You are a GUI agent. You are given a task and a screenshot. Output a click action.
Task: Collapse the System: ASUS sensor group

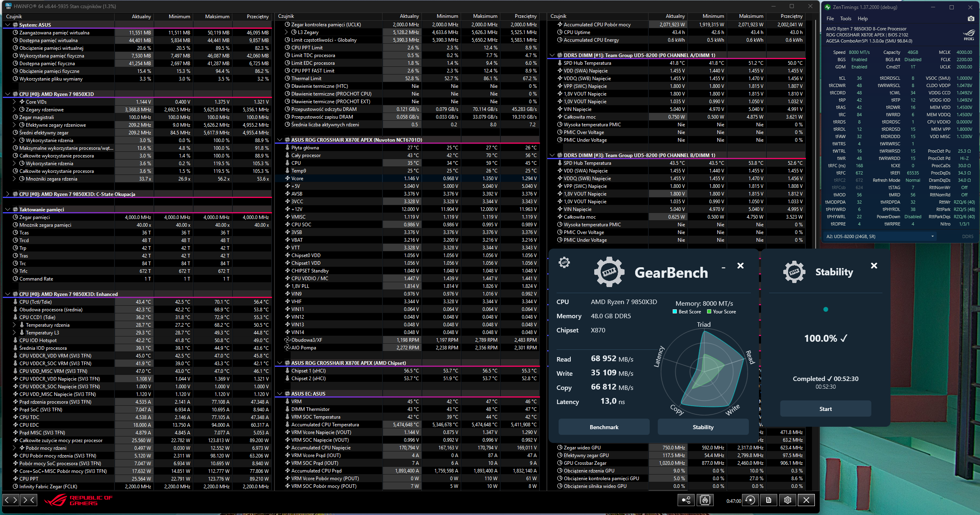[x=8, y=25]
